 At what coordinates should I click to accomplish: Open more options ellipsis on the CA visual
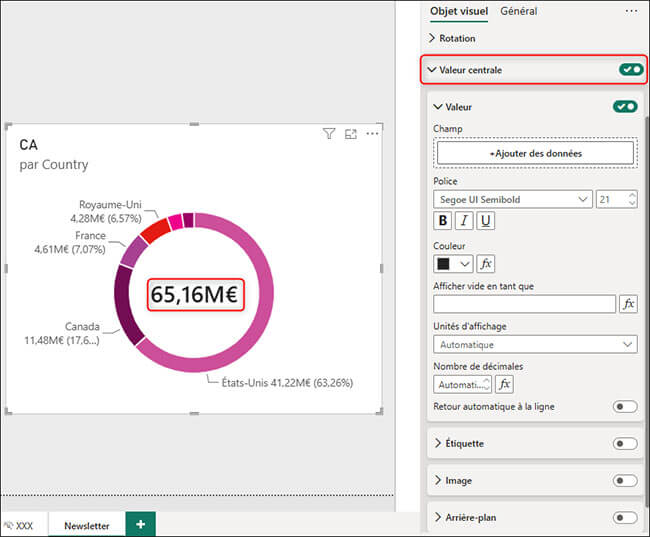click(x=372, y=134)
